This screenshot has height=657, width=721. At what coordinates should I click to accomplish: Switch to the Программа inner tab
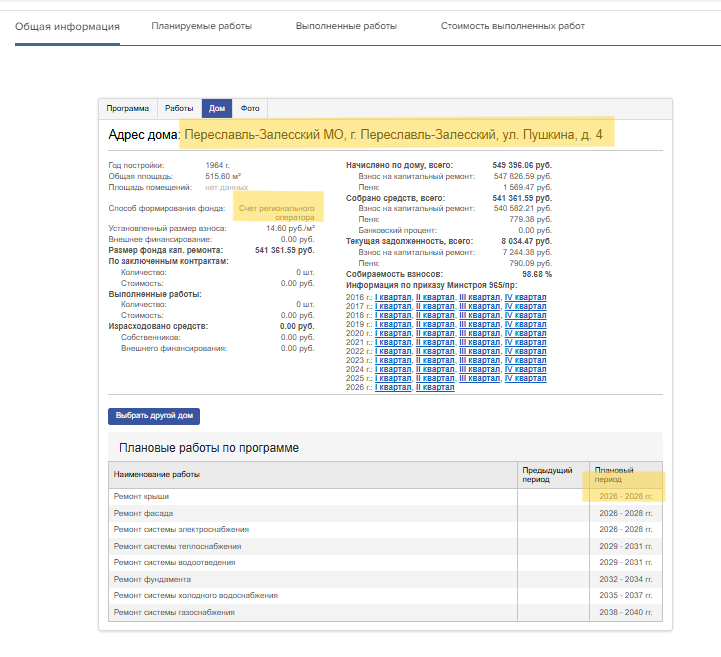[128, 109]
